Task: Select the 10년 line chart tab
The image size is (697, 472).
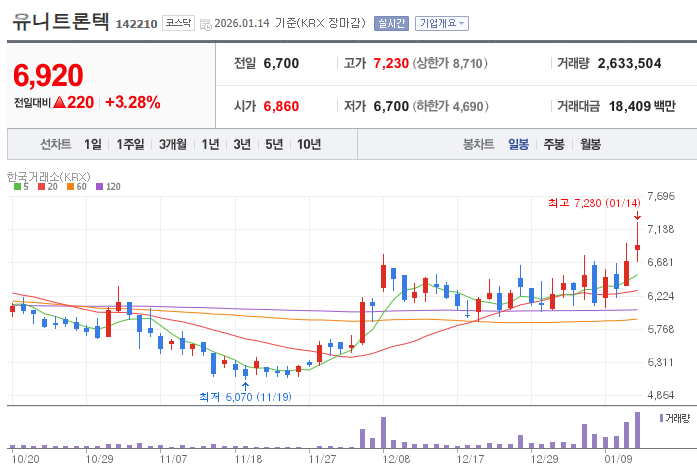Action: [x=309, y=144]
